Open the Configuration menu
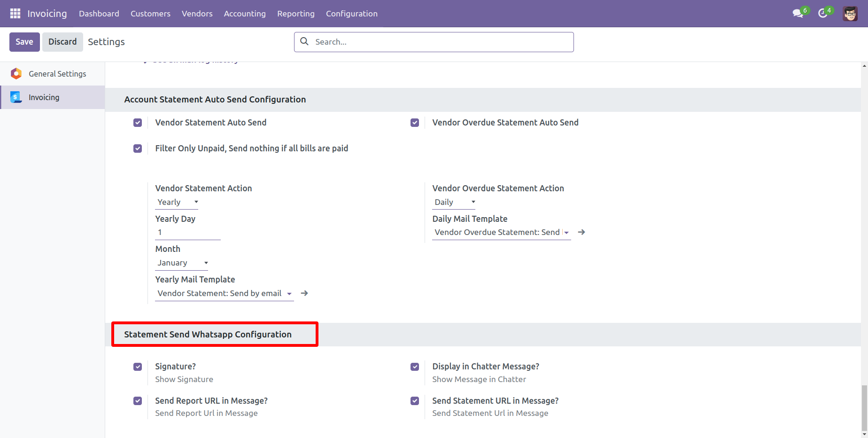The image size is (868, 438). click(x=352, y=14)
